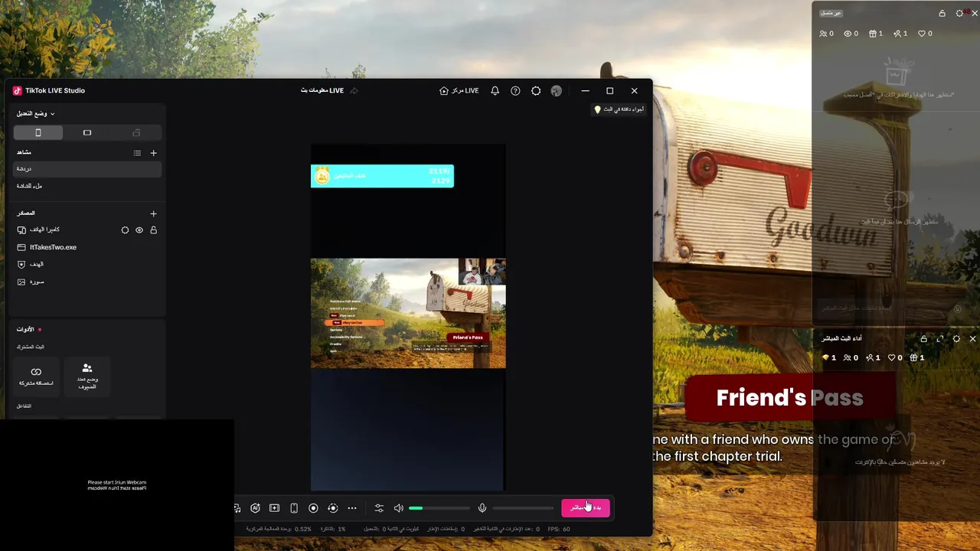This screenshot has height=551, width=980.
Task: Toggle lock of phone camera source
Action: [x=153, y=230]
